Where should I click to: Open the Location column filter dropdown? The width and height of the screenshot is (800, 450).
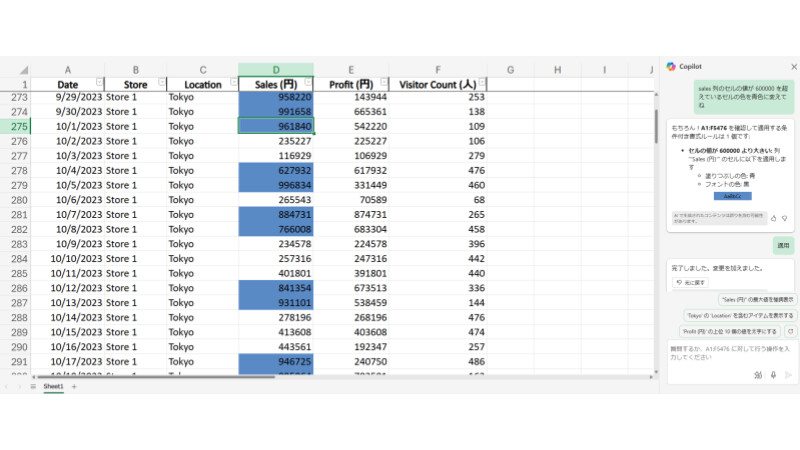(233, 85)
